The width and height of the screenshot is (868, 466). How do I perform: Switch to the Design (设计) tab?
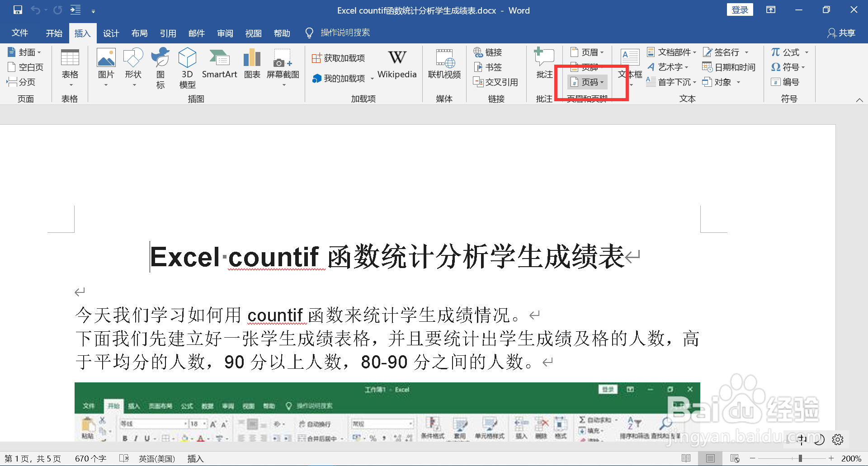(x=111, y=33)
